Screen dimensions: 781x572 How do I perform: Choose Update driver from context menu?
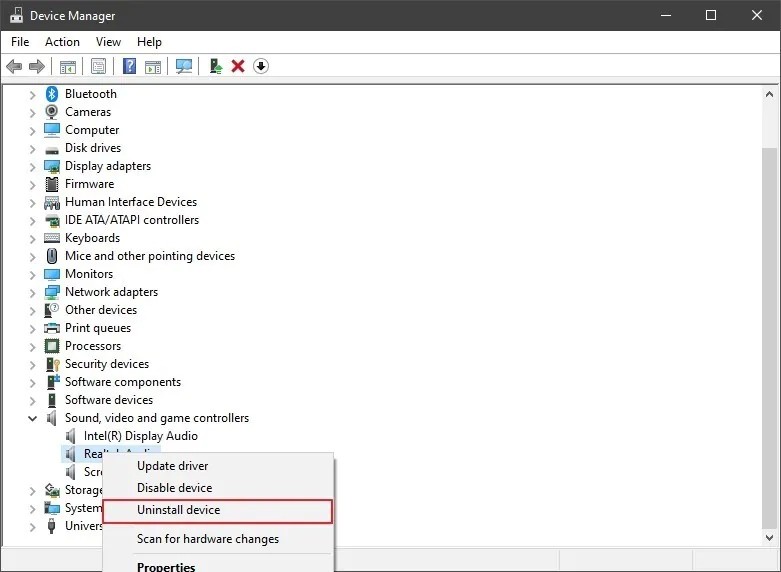[218, 466]
